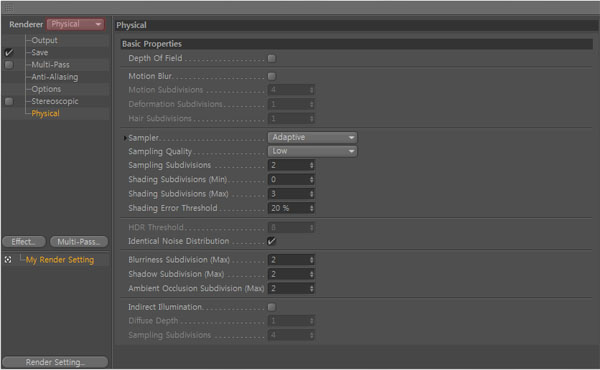Select Stereoscopic in the settings tree
The image size is (600, 370).
(x=55, y=101)
